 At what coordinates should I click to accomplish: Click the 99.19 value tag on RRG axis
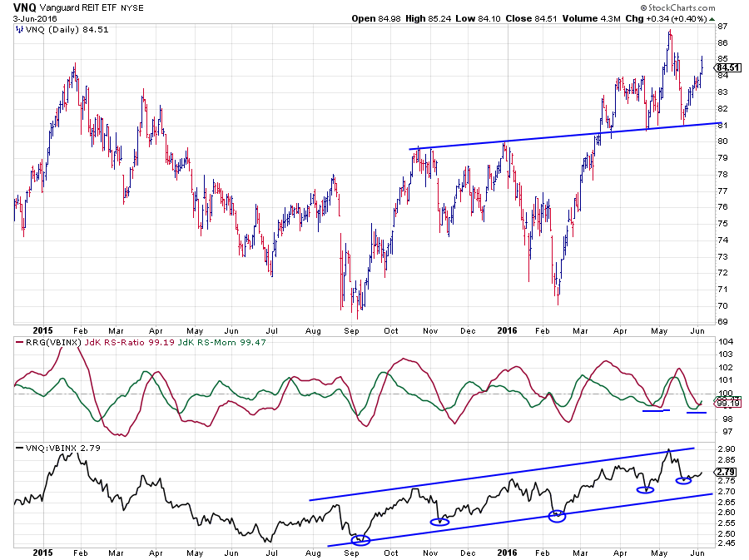coord(728,404)
